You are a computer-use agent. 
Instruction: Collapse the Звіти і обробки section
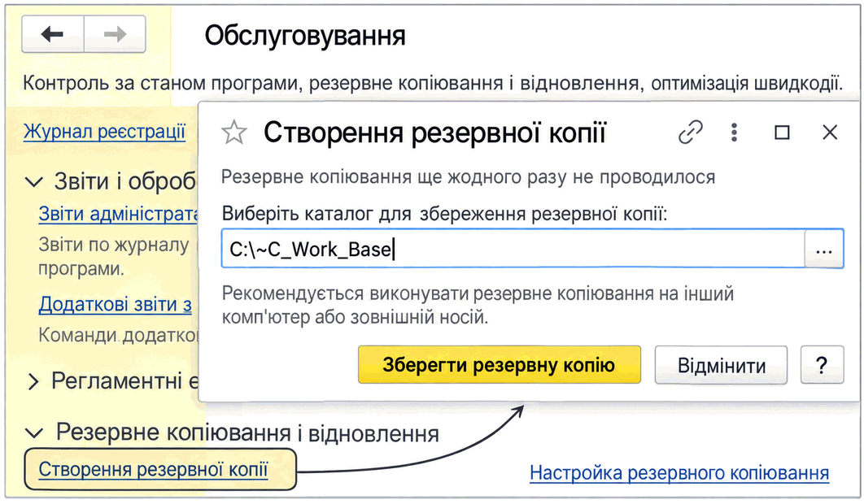coord(34,182)
